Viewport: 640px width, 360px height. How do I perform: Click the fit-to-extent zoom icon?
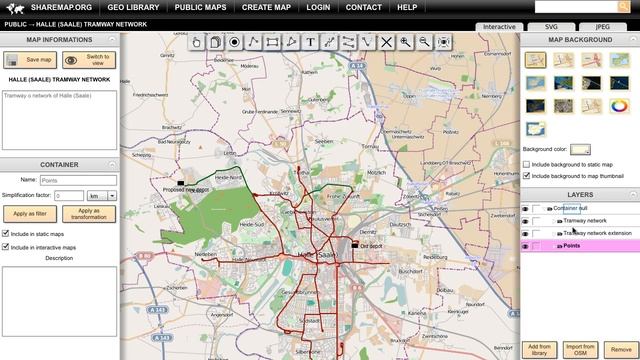point(443,42)
